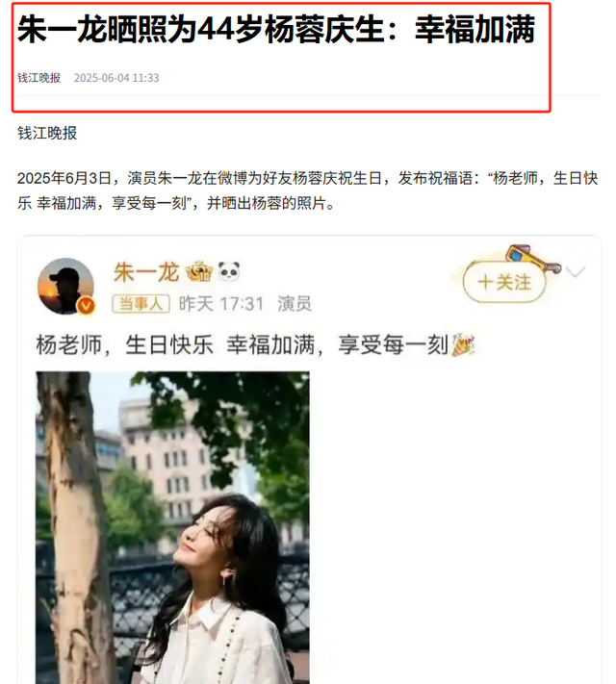Click the post time 昨天 17:31
The image size is (616, 684).
point(221,304)
